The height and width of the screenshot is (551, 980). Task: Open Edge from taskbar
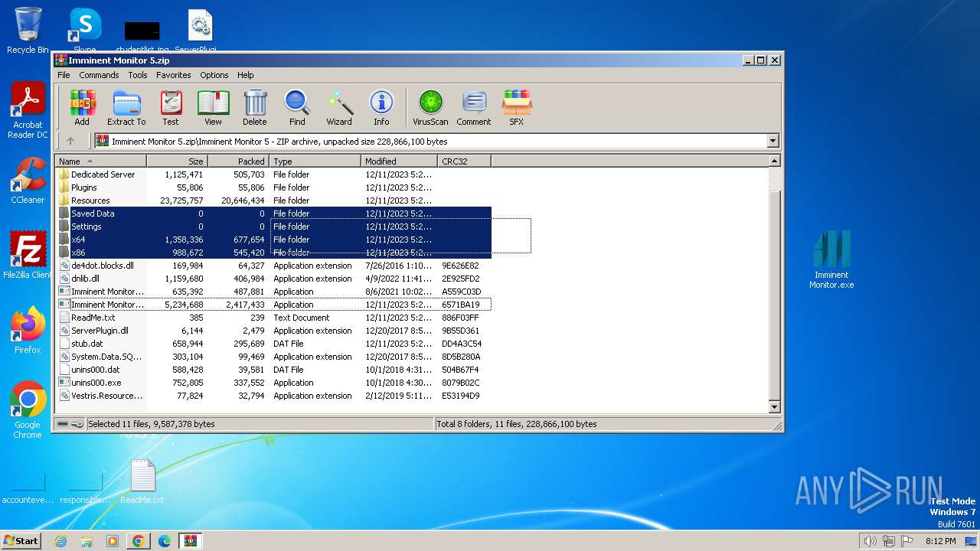pos(165,541)
